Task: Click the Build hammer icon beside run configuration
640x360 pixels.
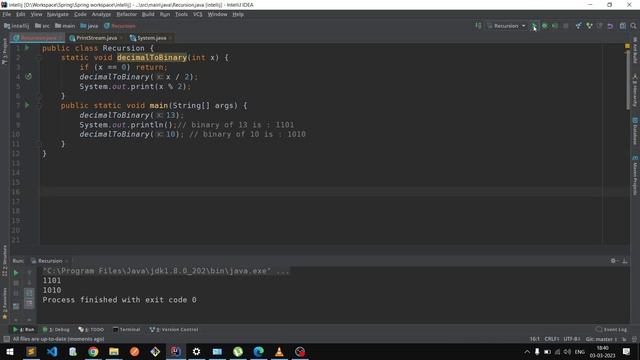Action: pos(478,26)
